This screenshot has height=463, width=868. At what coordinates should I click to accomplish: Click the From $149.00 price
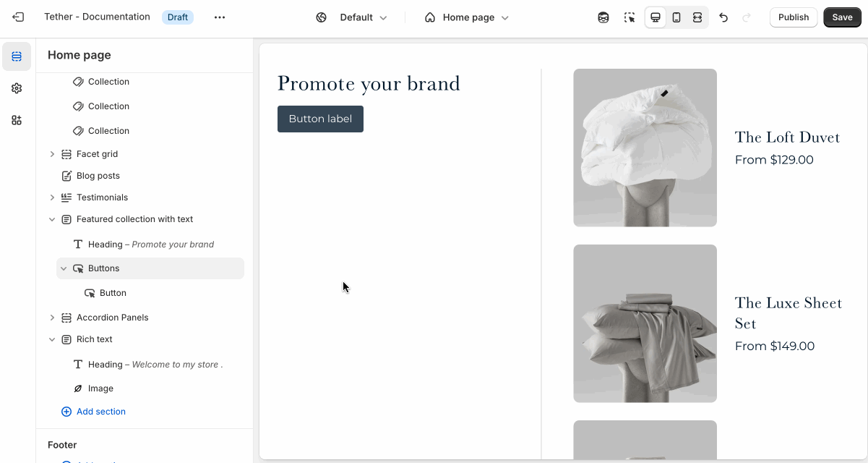pos(775,347)
